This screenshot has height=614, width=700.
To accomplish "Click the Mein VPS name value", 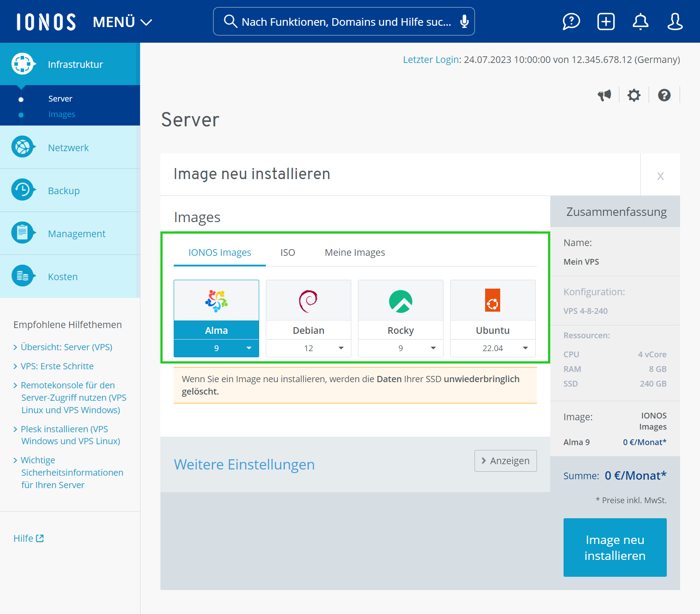I will [581, 262].
